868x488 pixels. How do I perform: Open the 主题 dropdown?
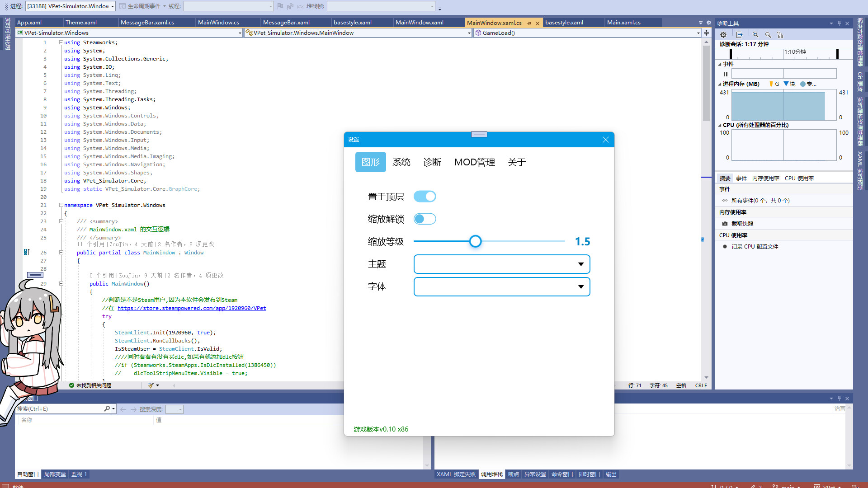(x=502, y=264)
